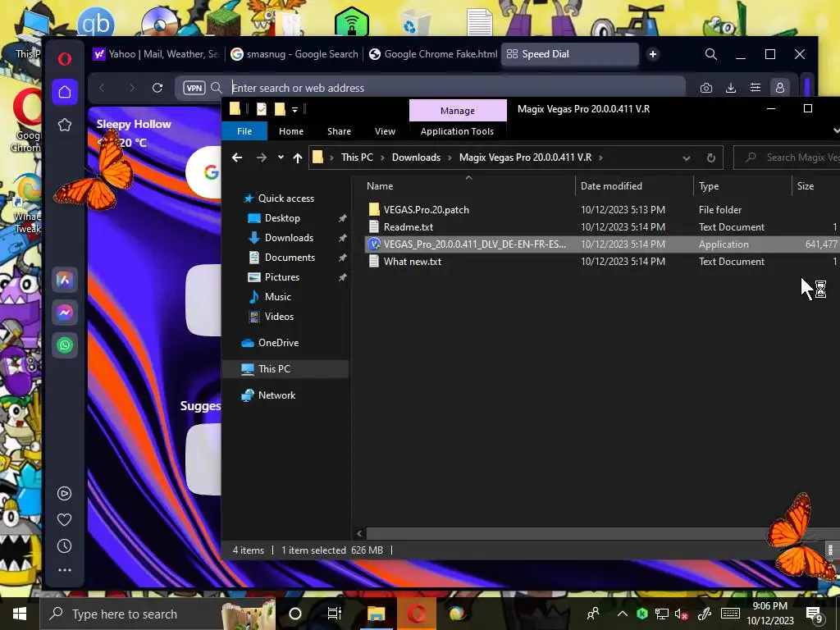Refresh the Explorer folder view

(x=711, y=158)
